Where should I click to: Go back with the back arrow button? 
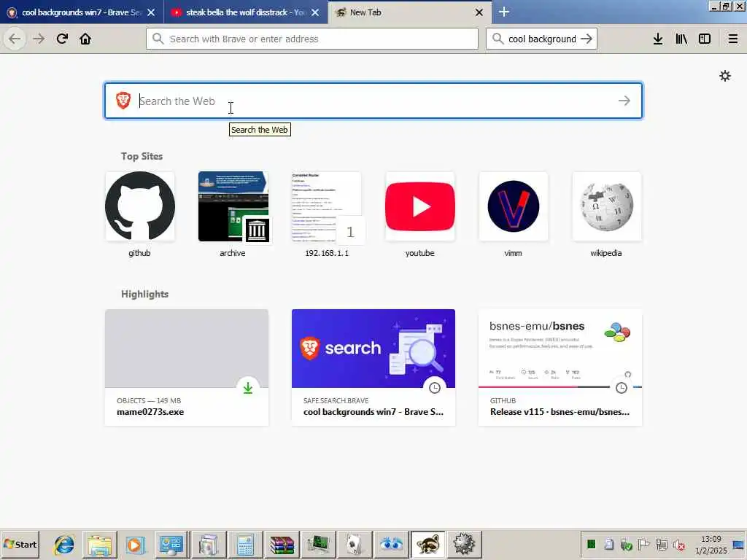(x=15, y=39)
